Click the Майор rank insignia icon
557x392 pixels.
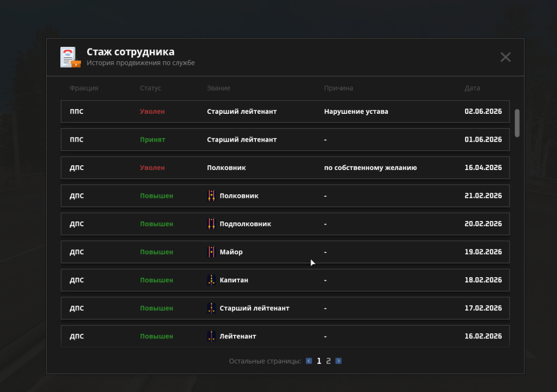click(211, 251)
